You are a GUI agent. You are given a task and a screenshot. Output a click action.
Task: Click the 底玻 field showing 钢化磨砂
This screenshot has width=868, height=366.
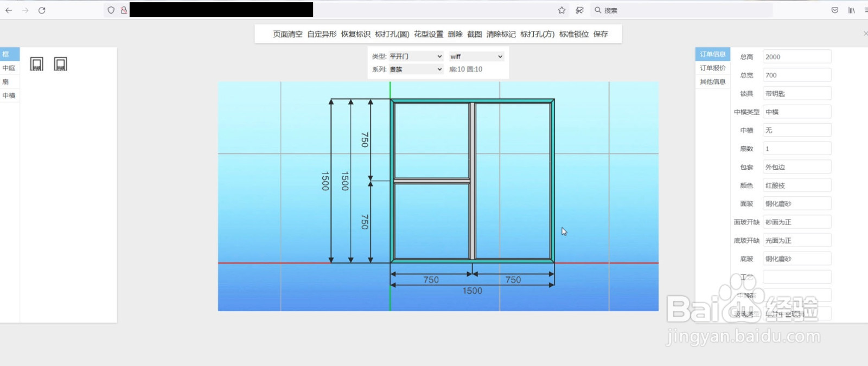[797, 259]
